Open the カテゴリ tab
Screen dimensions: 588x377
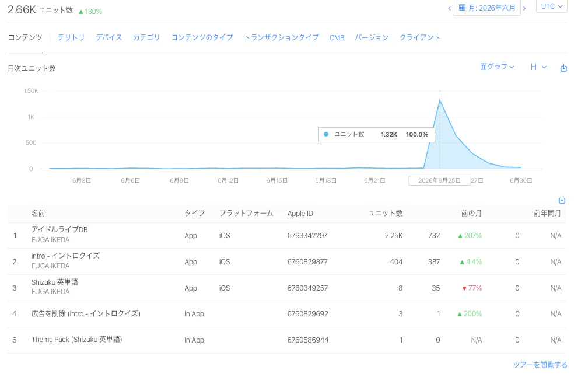pyautogui.click(x=146, y=37)
